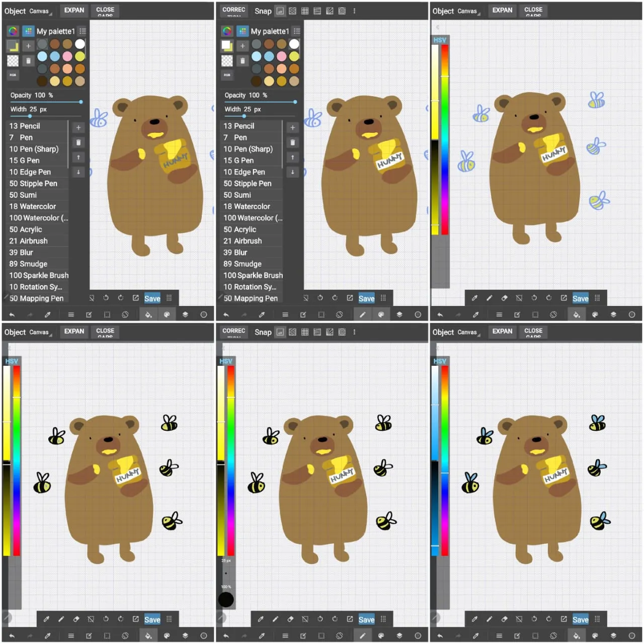Viewport: 644px width, 644px height.
Task: Click HSV tab in bottom-middle screenshot
Action: [226, 361]
